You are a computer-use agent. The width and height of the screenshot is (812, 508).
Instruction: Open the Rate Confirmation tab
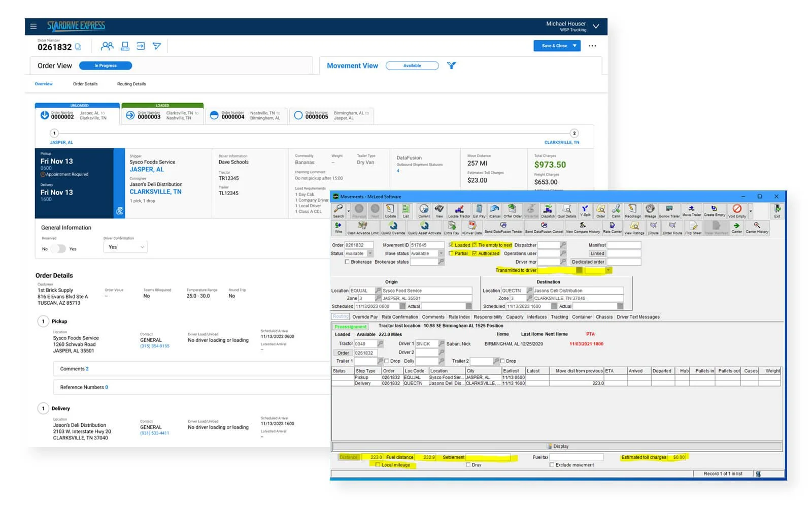[400, 317]
